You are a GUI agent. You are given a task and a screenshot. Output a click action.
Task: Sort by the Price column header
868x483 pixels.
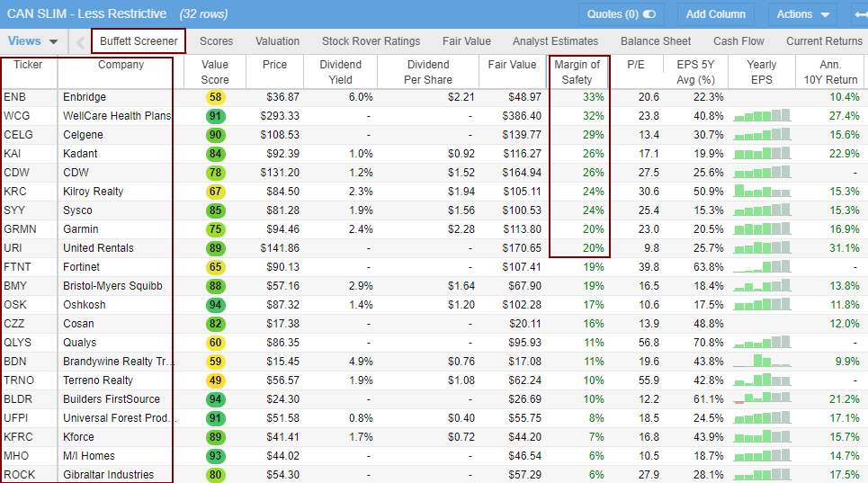point(274,72)
